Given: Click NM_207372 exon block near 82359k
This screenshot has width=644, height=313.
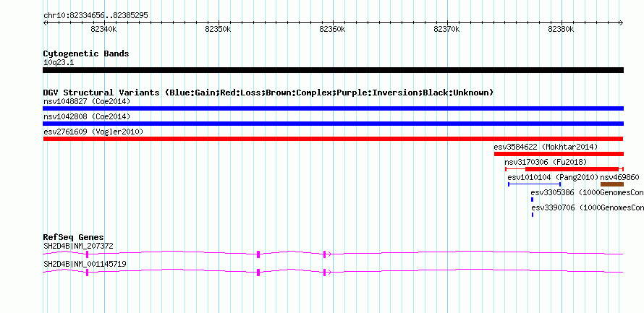Looking at the screenshot, I should (x=324, y=254).
